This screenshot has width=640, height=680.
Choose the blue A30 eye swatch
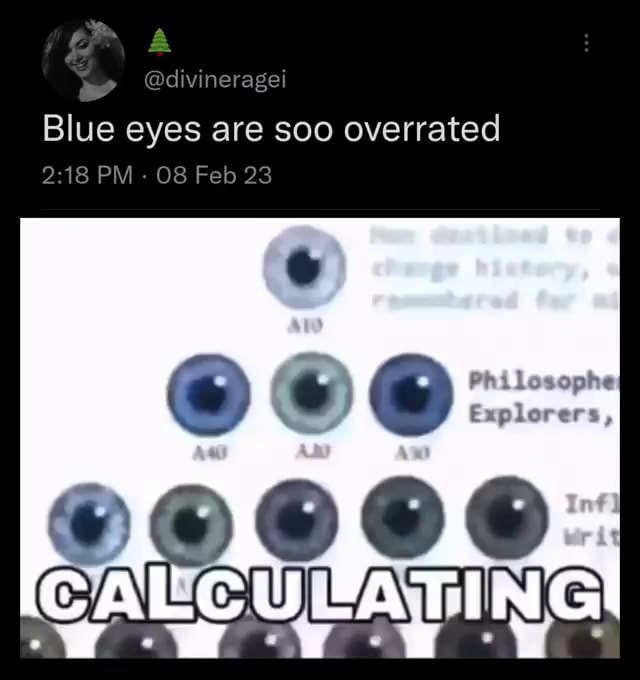pos(411,395)
